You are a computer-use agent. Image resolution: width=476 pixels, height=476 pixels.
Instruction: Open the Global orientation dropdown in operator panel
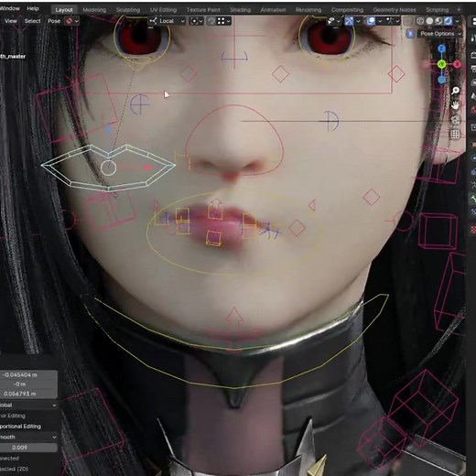[28, 405]
